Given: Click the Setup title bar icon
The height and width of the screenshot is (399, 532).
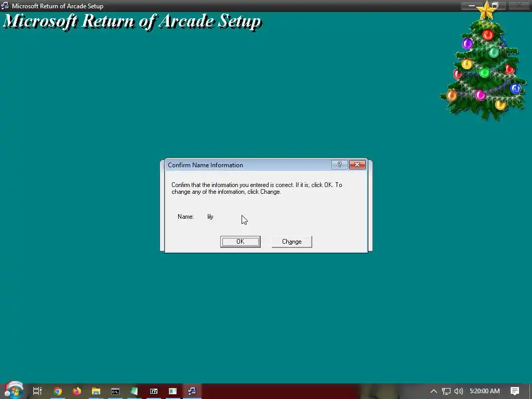Looking at the screenshot, I should (5, 6).
